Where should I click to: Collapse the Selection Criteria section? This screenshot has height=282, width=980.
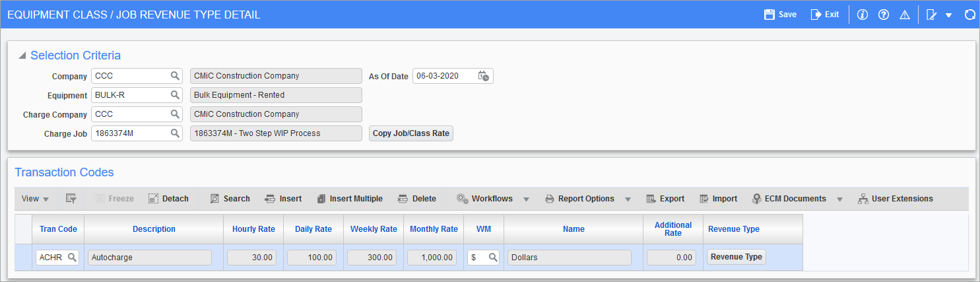click(22, 56)
